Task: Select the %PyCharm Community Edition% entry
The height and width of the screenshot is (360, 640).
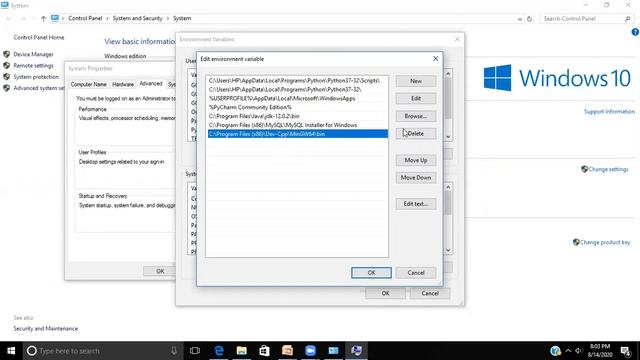Action: coord(298,107)
